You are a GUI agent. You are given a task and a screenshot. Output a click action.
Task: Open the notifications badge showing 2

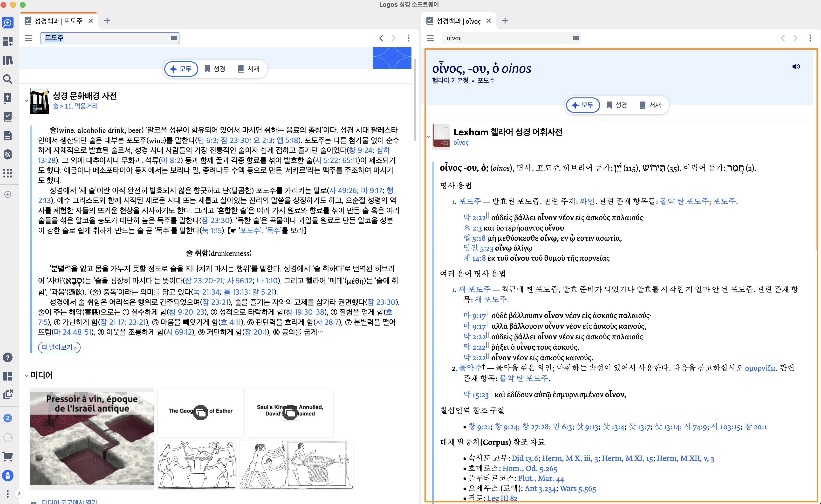[x=8, y=418]
